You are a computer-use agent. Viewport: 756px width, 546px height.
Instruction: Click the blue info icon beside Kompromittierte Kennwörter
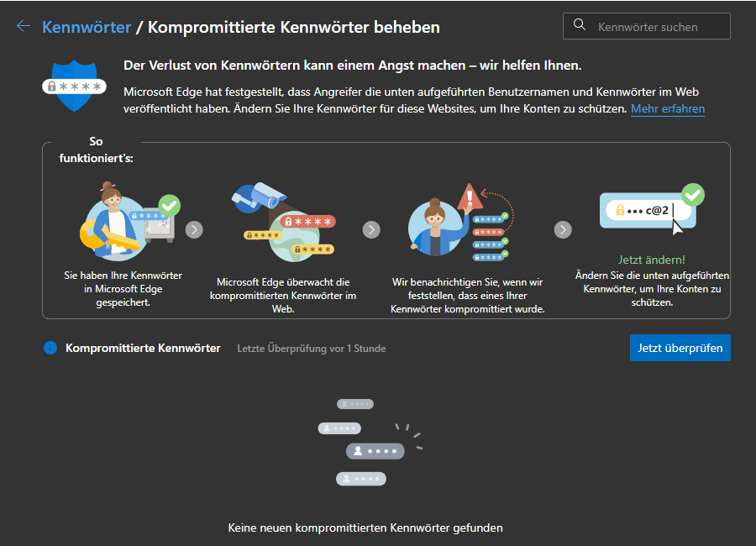(x=50, y=348)
